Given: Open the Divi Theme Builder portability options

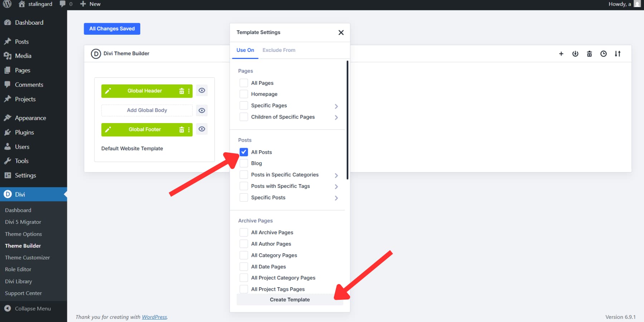Looking at the screenshot, I should tap(618, 54).
